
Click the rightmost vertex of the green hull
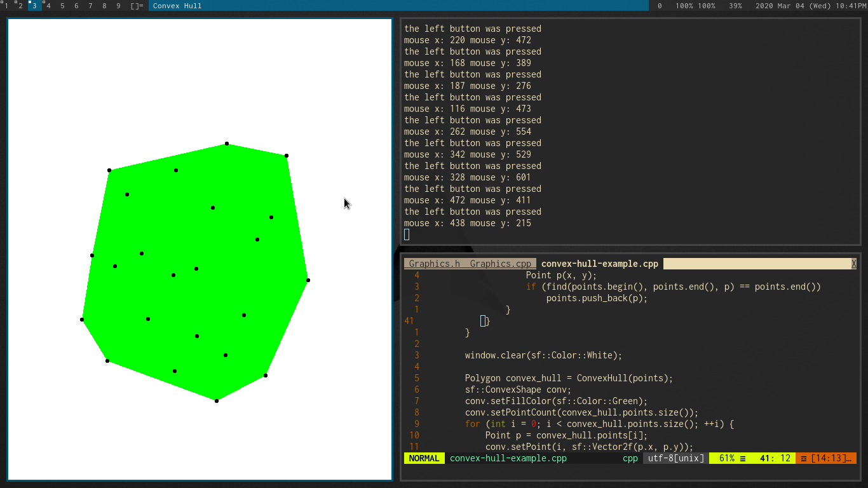click(x=308, y=280)
